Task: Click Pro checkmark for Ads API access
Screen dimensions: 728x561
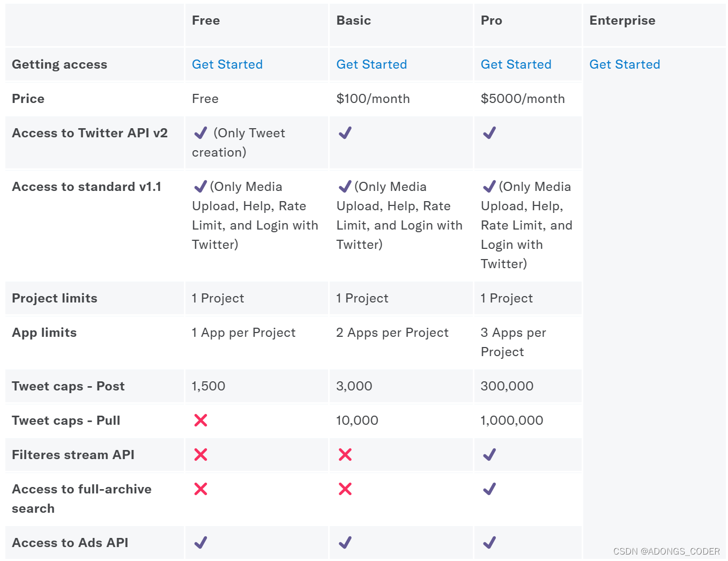Action: [489, 543]
